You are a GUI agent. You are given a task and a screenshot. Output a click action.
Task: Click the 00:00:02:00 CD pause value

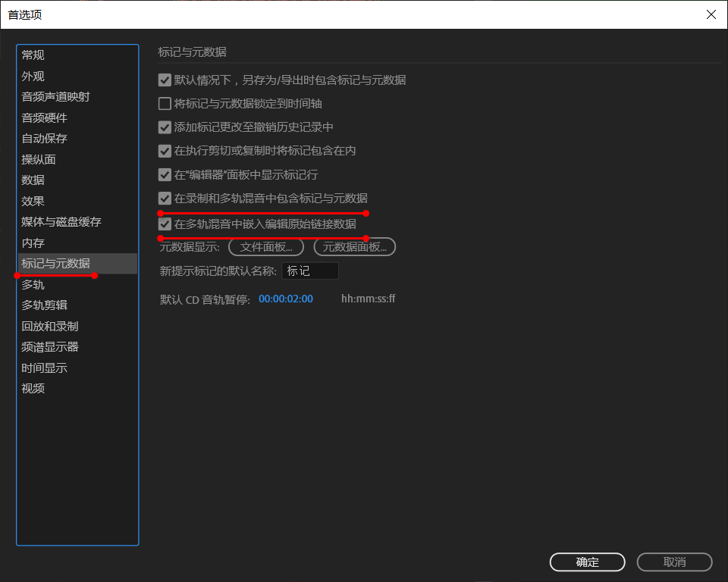(286, 299)
